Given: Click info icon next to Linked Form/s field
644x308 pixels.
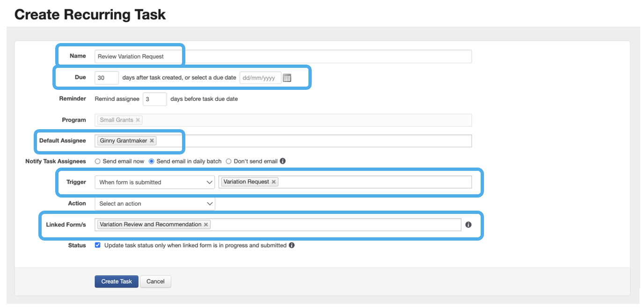Looking at the screenshot, I should point(468,225).
